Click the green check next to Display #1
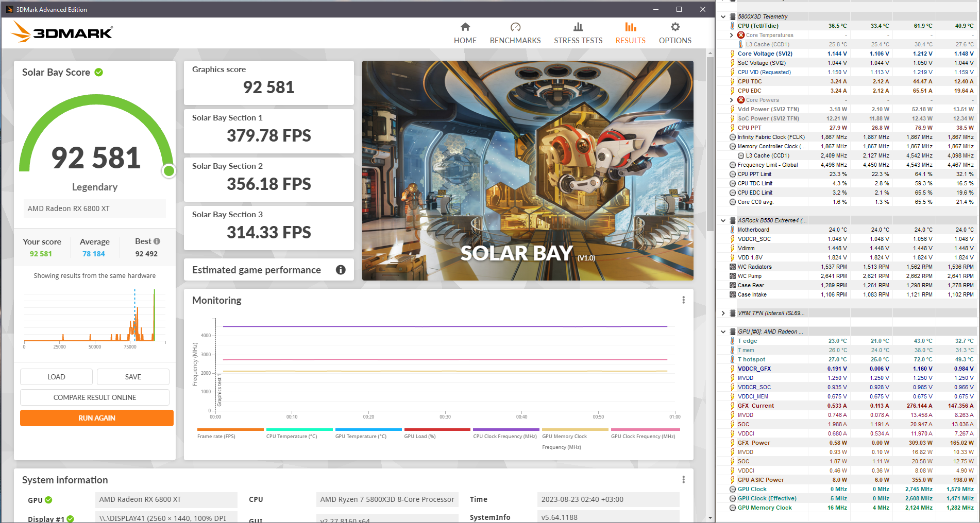 tap(70, 519)
